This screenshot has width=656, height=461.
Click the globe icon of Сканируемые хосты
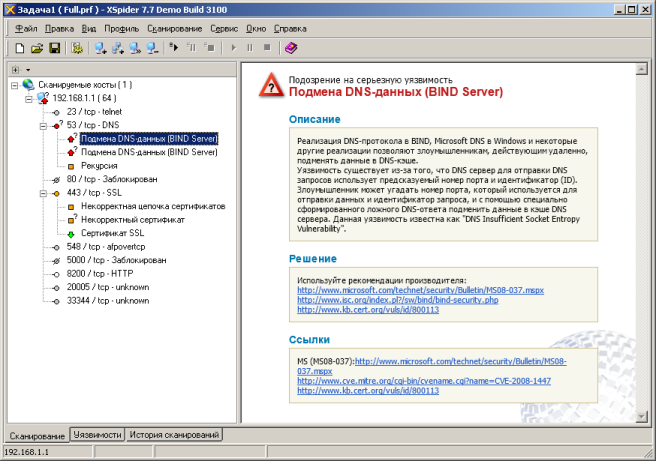coord(28,85)
